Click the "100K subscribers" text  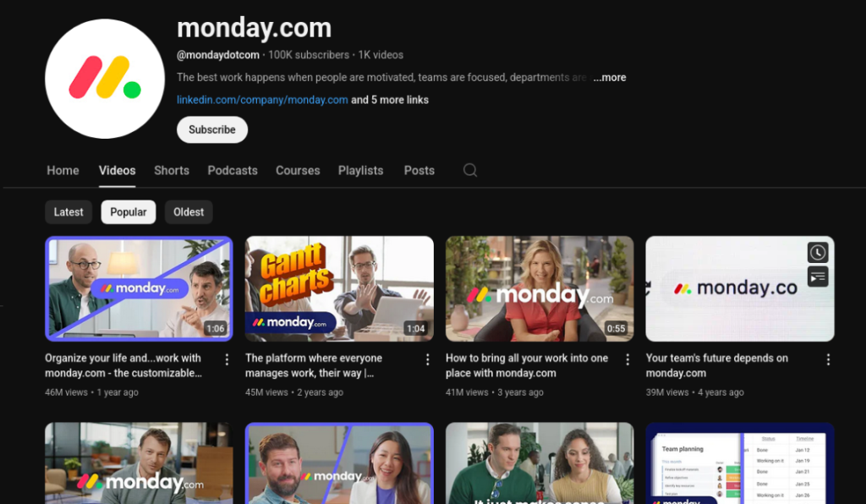(309, 55)
